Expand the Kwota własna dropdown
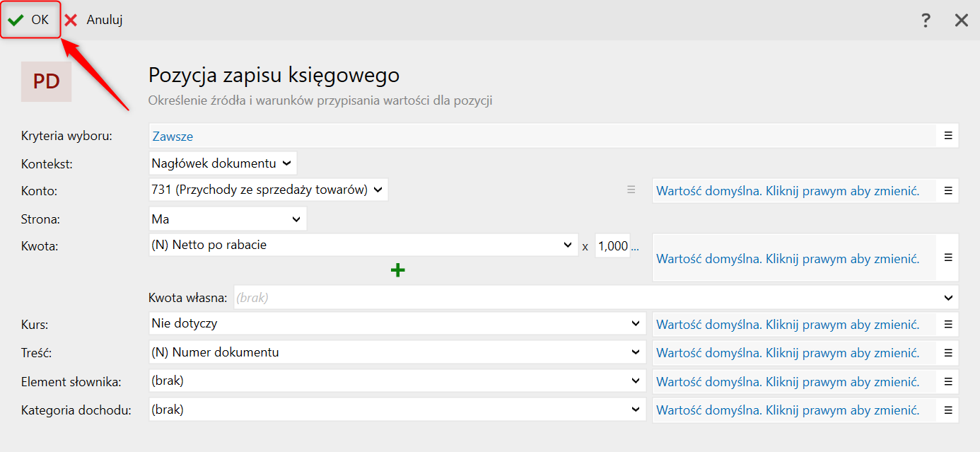980x452 pixels. pyautogui.click(x=595, y=298)
